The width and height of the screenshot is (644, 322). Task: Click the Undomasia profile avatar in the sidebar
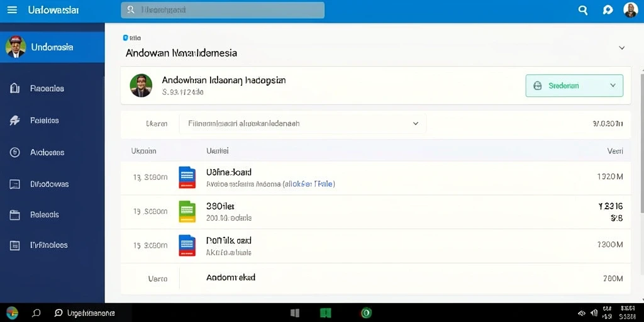coord(16,47)
